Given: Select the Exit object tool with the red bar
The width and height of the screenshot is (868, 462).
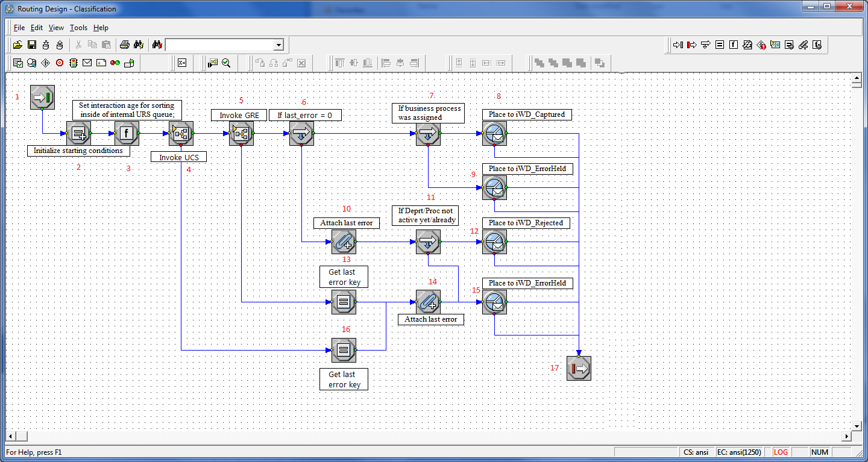Looking at the screenshot, I should pos(692,45).
